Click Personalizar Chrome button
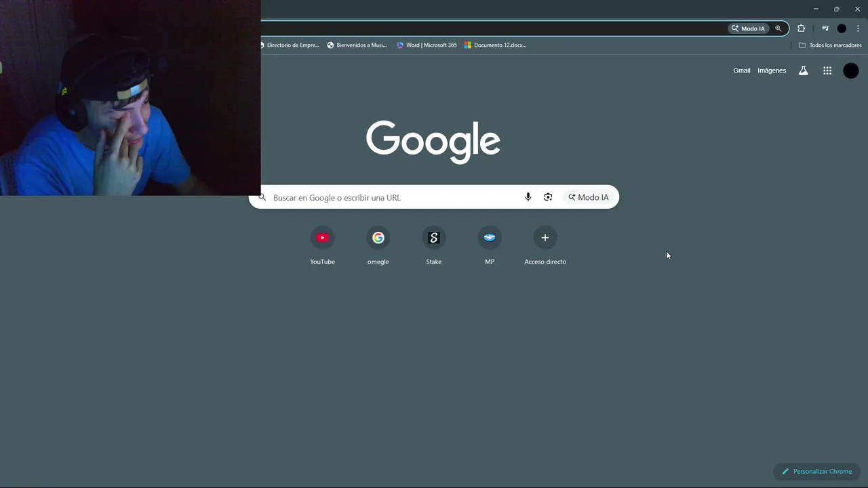 click(x=817, y=471)
